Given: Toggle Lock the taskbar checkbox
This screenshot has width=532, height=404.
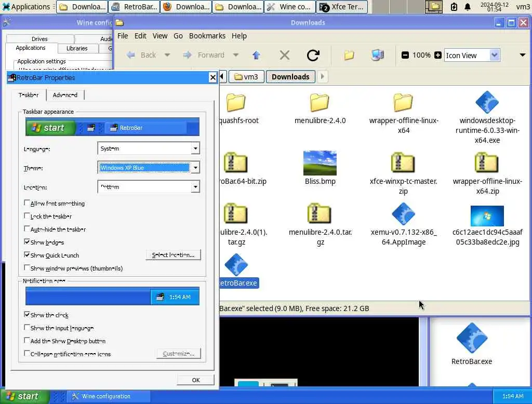Looking at the screenshot, I should tap(27, 216).
